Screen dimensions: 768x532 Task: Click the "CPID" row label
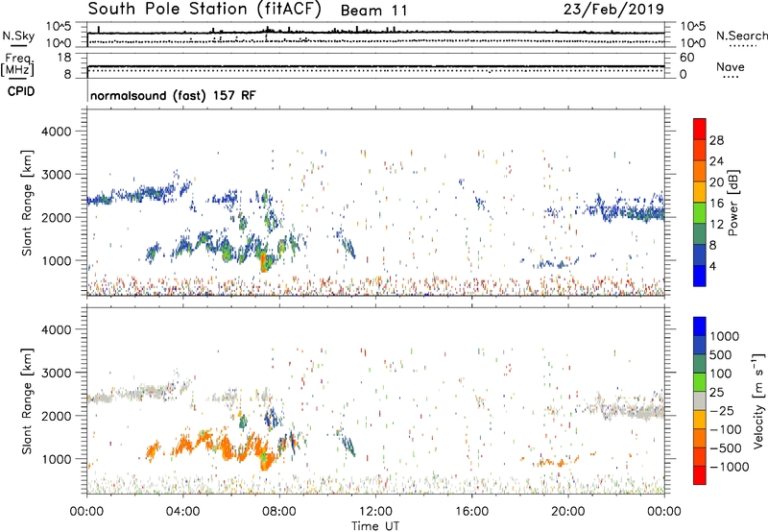pos(21,91)
